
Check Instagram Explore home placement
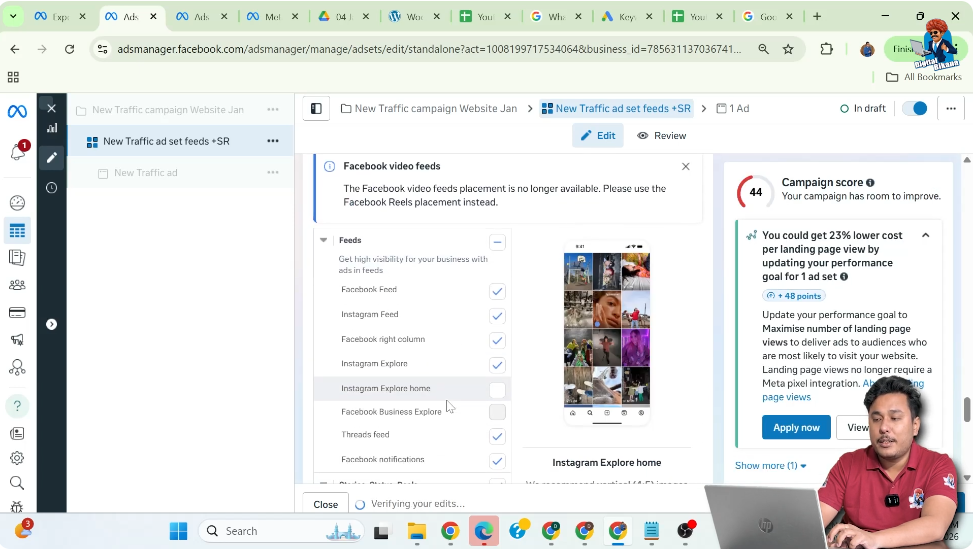[x=497, y=390]
